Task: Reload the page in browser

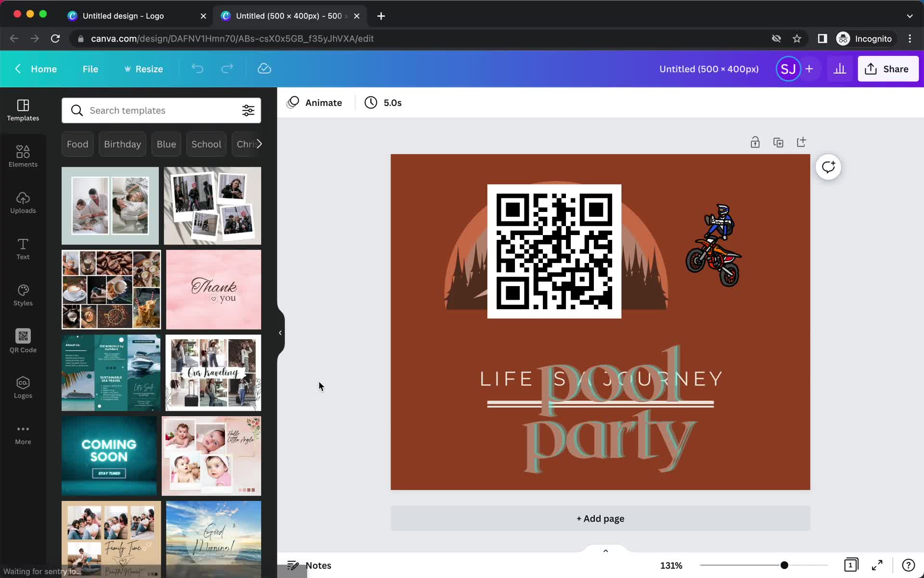Action: [55, 39]
